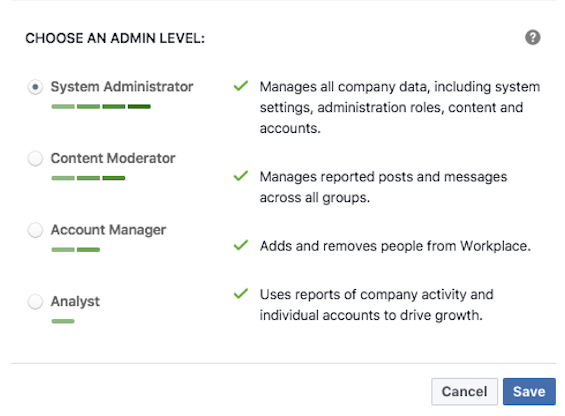Click the checkmark beside 'Manages reported posts'
Image resolution: width=565 pixels, height=416 pixels.
coord(241,176)
